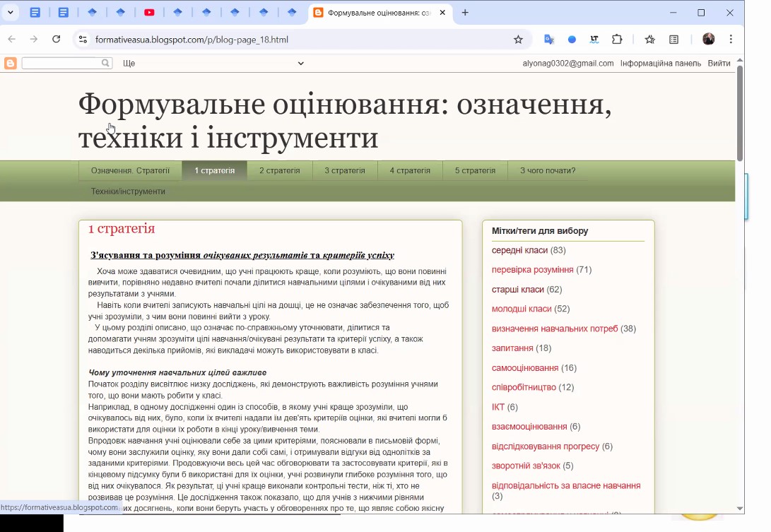Open the ІКТ tag
The image size is (771, 532).
coord(498,407)
